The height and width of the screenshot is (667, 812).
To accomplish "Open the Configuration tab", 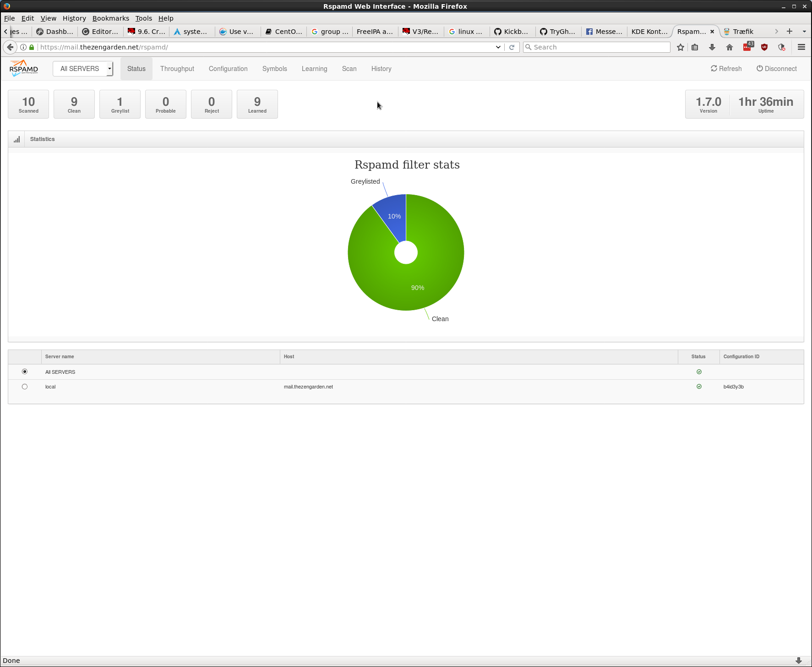I will 228,69.
